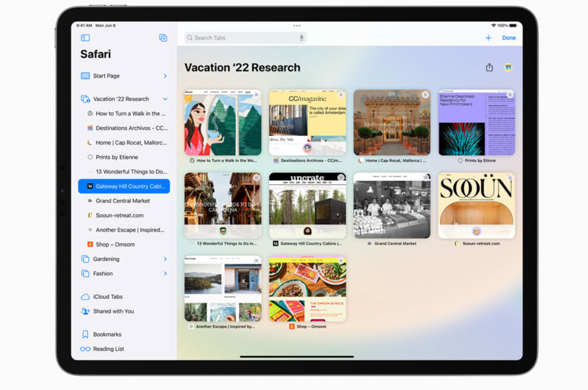Click the Search Tabs field
This screenshot has height=390, width=588.
click(245, 38)
